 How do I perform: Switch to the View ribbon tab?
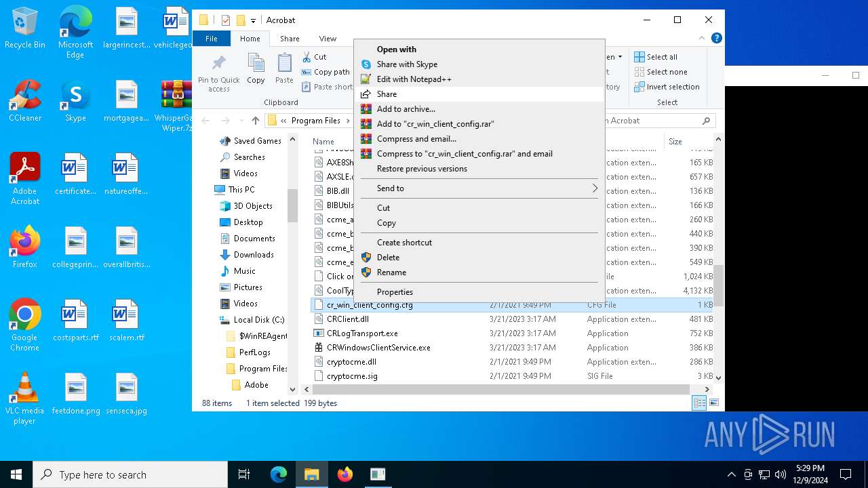click(328, 39)
